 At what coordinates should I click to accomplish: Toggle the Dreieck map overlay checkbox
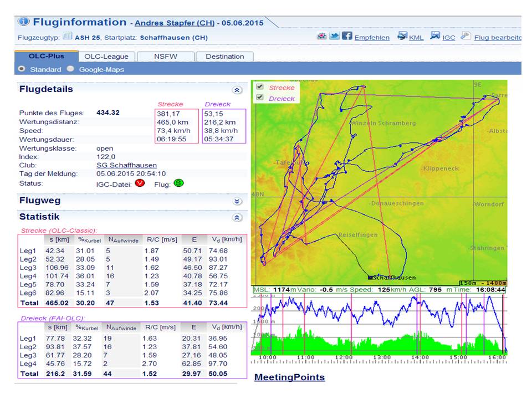[259, 98]
